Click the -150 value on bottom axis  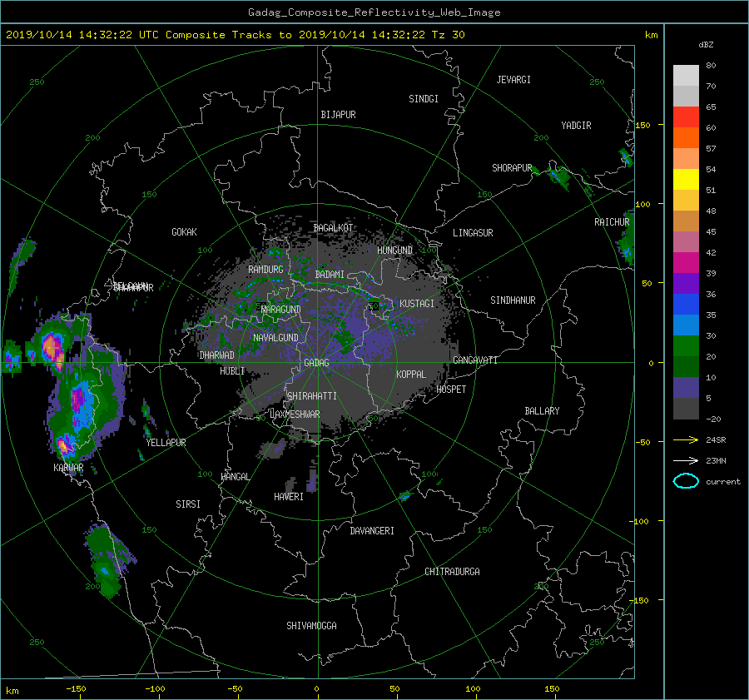point(76,688)
